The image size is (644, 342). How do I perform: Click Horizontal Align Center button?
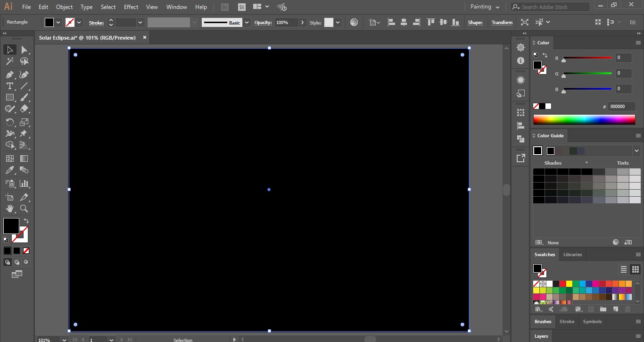click(x=404, y=22)
